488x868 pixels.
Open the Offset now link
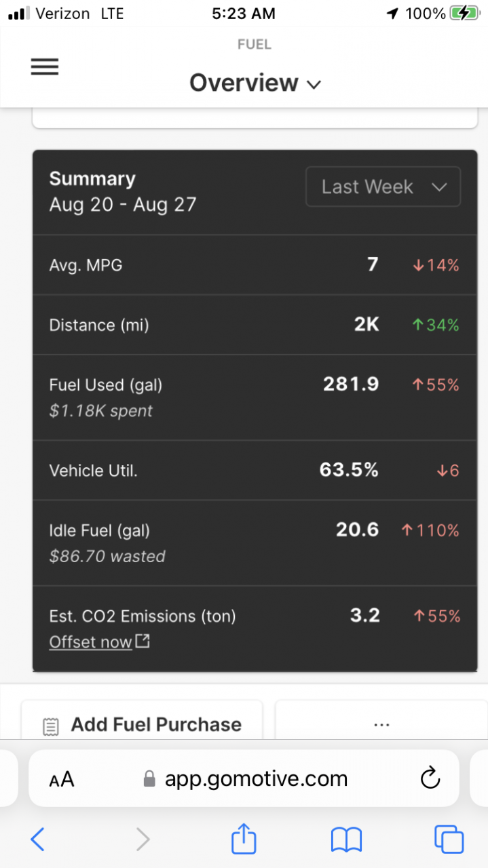[x=91, y=642]
